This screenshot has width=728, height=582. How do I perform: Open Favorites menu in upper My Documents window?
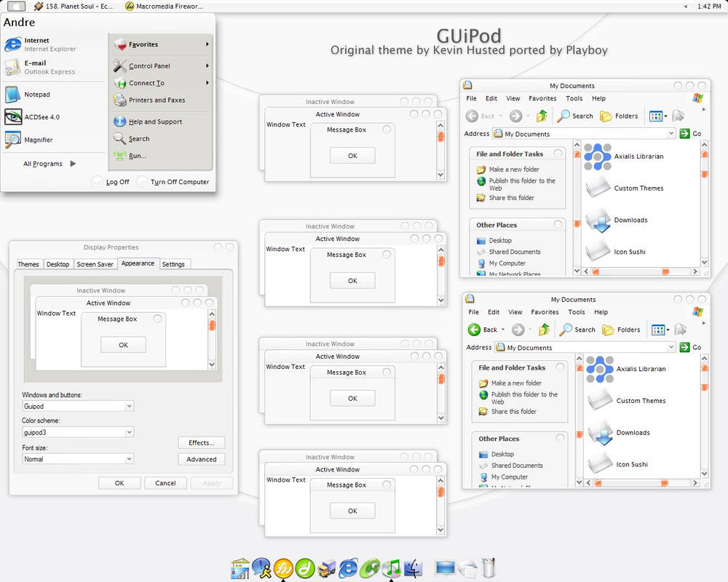[542, 98]
